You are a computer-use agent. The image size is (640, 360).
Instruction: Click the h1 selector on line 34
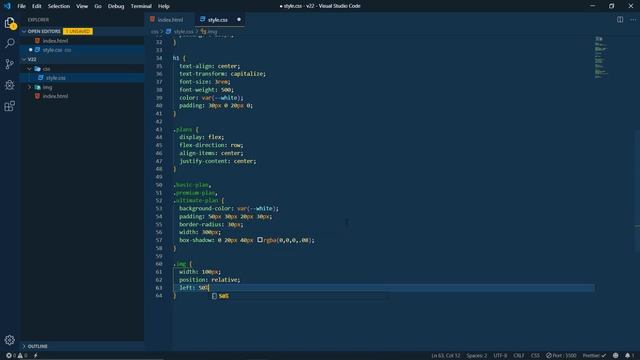(x=176, y=58)
